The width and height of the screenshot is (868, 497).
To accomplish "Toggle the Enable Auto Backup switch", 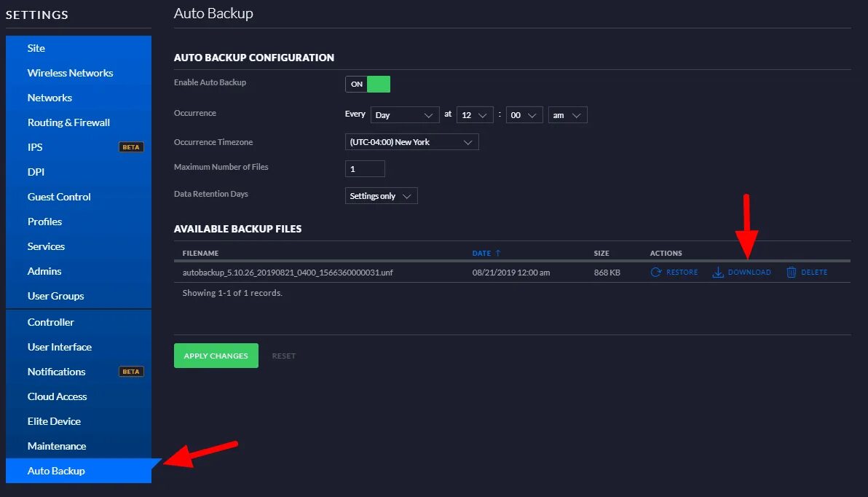I will (368, 85).
